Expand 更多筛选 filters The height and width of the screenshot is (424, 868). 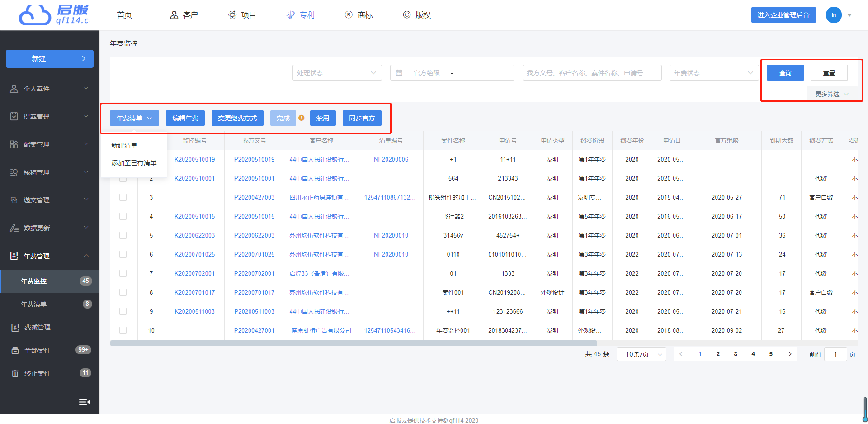point(832,94)
